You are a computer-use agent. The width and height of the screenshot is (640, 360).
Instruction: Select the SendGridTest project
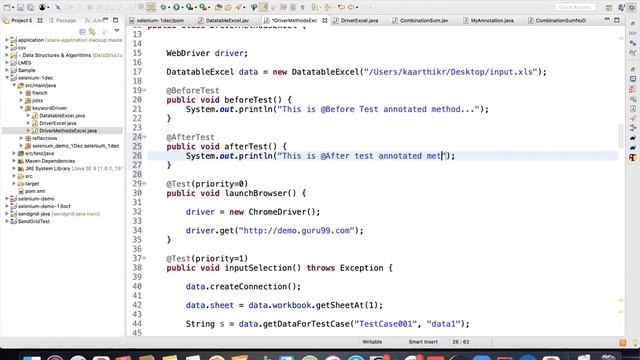pyautogui.click(x=33, y=221)
